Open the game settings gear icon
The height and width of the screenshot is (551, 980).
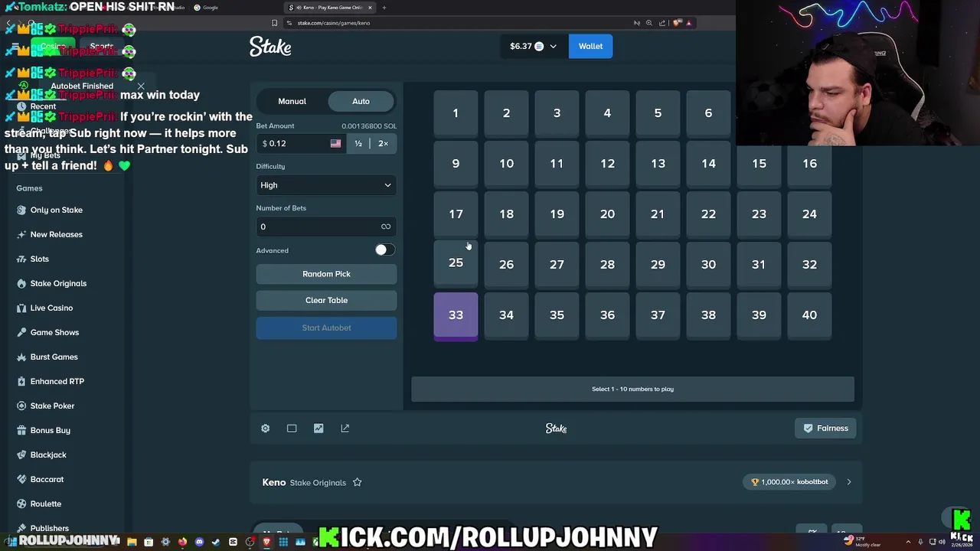(265, 429)
